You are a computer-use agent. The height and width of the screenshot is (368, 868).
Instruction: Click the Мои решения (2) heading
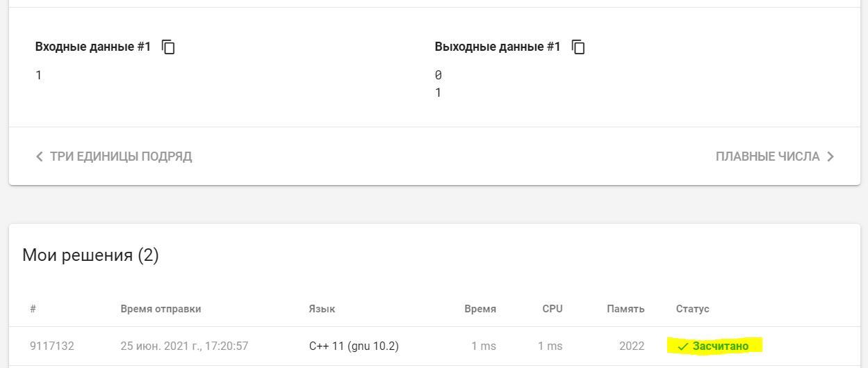[x=90, y=255]
